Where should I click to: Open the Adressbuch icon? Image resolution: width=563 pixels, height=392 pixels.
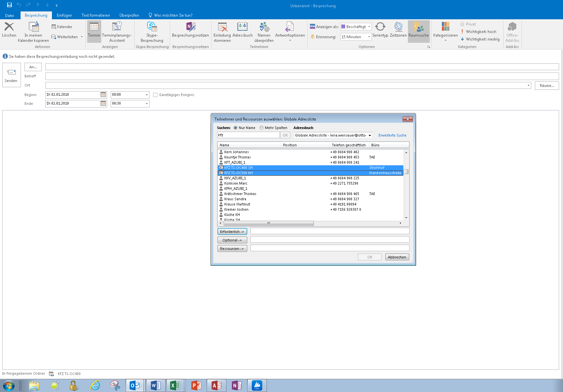(x=243, y=27)
